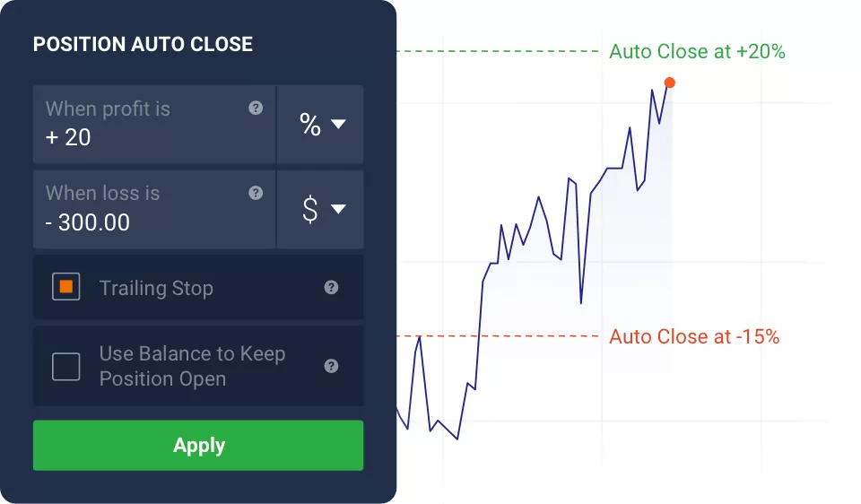Click the 'Auto Close at +20%' label
The width and height of the screenshot is (861, 504).
click(x=697, y=52)
